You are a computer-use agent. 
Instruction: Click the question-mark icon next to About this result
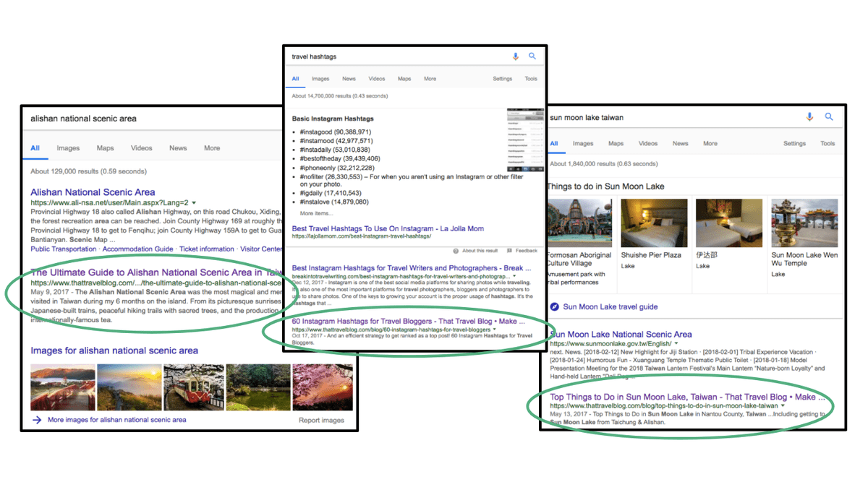click(x=456, y=251)
